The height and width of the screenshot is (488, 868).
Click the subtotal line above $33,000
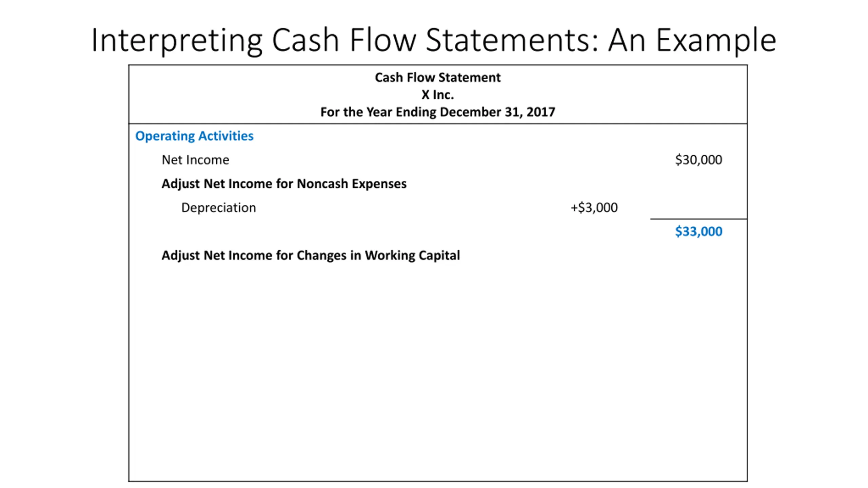698,219
